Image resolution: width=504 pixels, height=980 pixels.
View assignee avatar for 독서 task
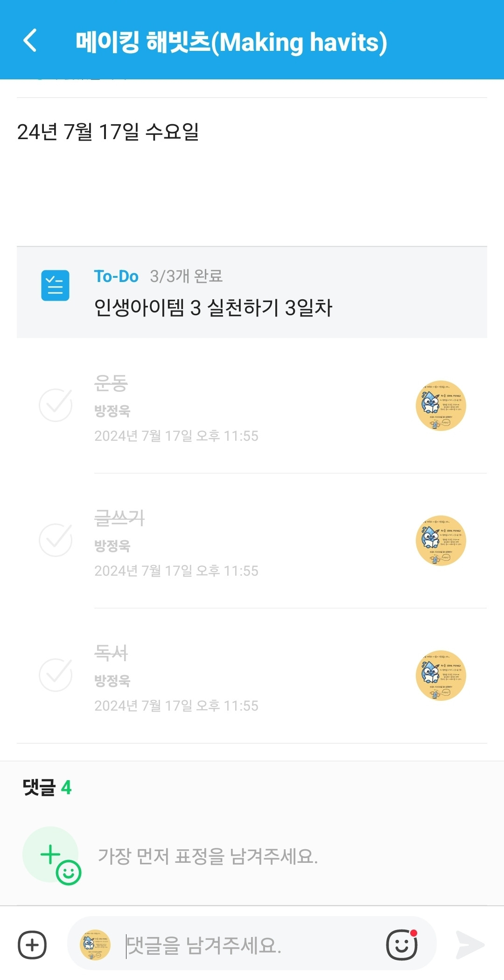coord(441,675)
